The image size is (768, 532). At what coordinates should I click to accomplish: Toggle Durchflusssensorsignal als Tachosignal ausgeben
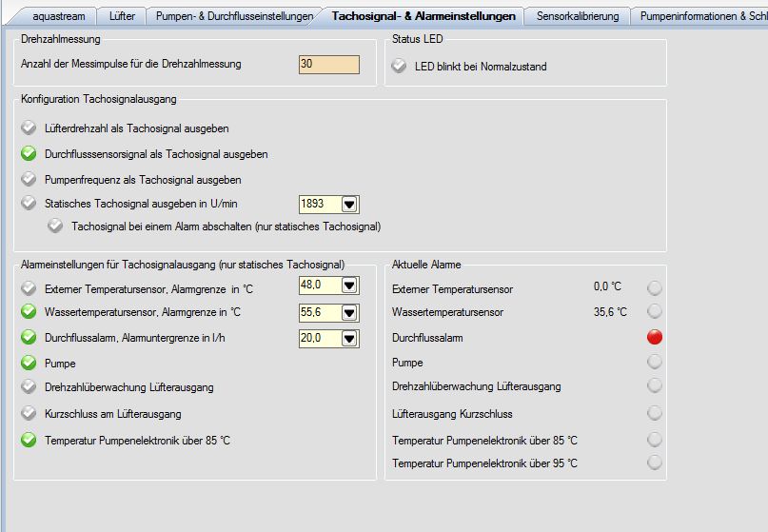[29, 153]
